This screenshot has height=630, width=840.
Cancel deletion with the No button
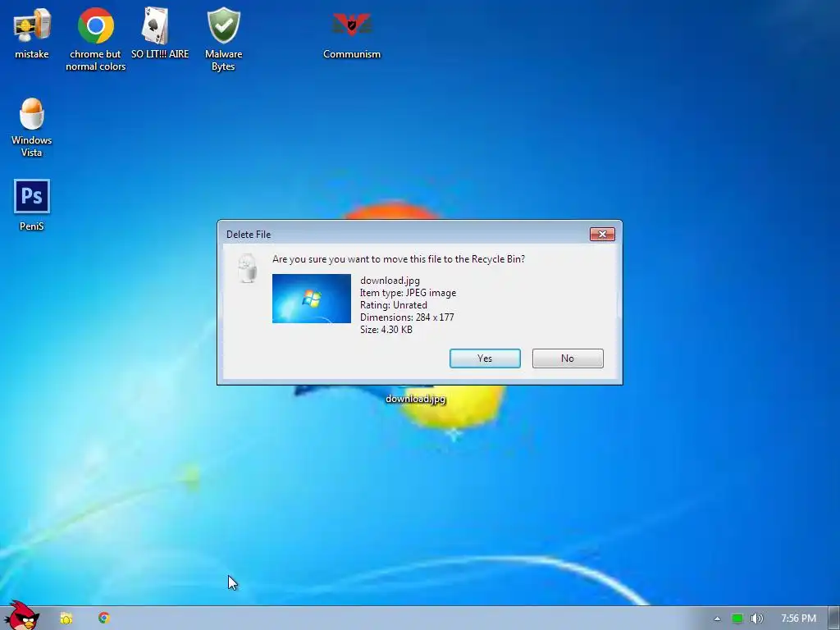568,358
